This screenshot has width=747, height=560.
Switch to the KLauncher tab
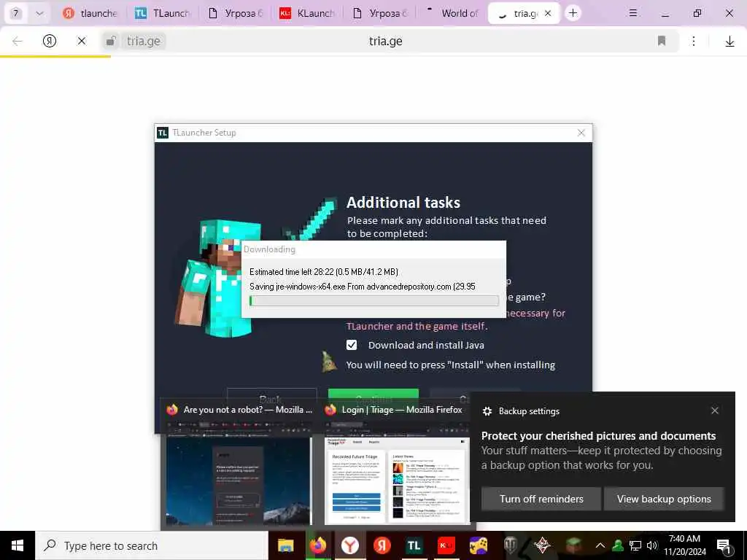click(307, 13)
